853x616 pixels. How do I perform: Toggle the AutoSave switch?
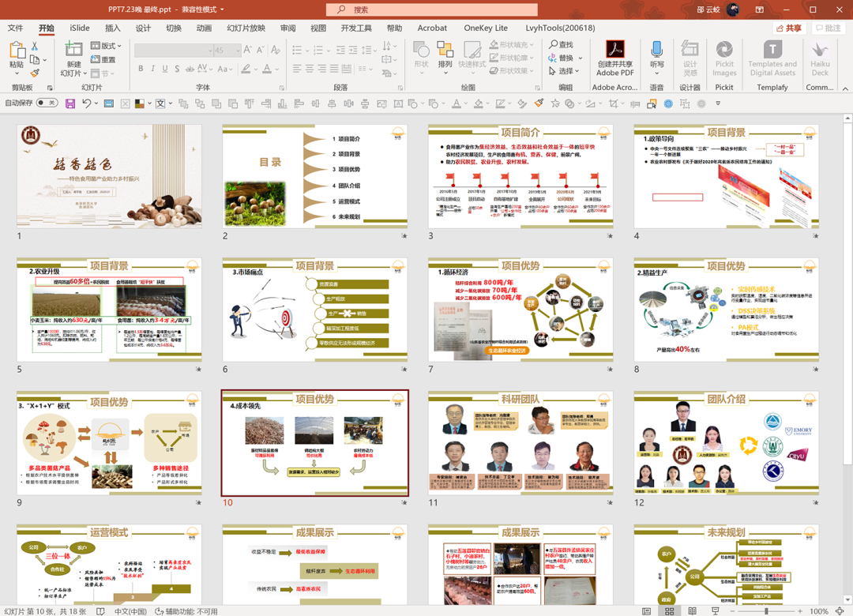47,103
